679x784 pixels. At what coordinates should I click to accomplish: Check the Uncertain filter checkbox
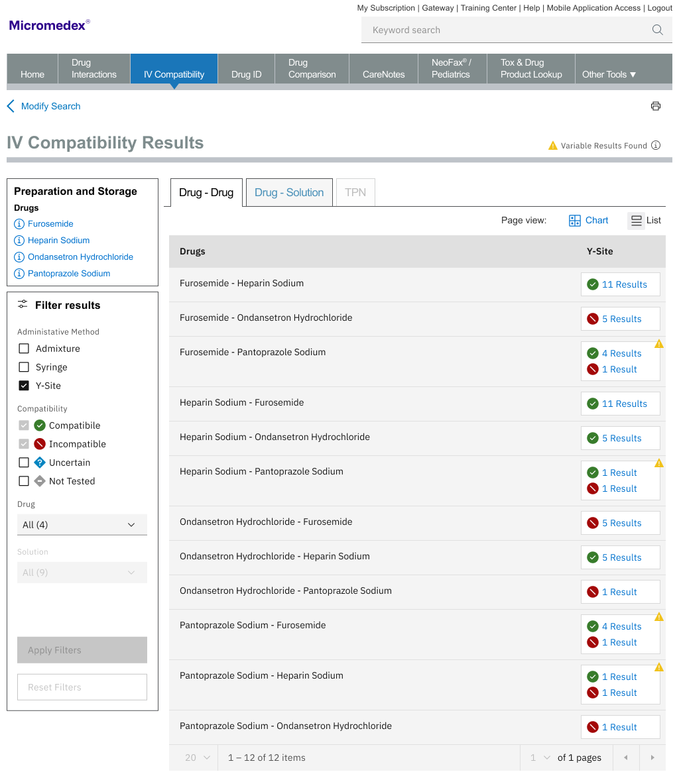coord(23,463)
